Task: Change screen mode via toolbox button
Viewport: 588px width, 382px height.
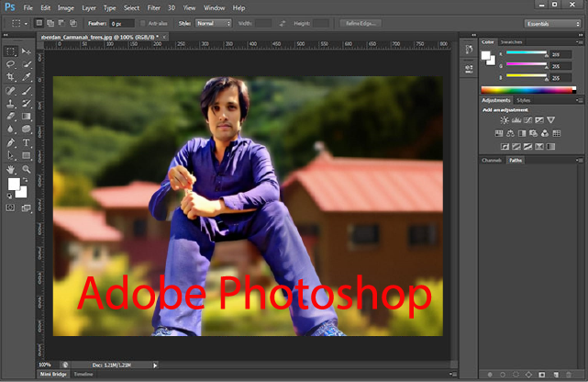Action: pos(27,208)
